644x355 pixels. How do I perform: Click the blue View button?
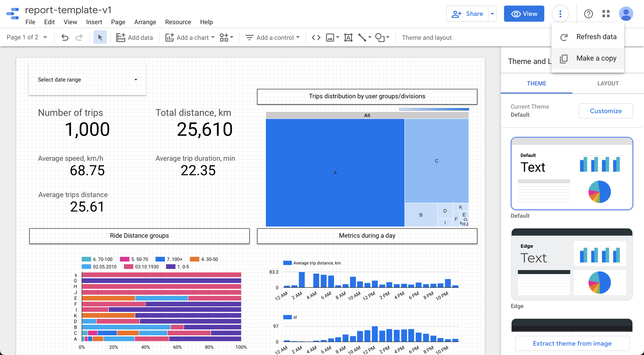(x=524, y=14)
